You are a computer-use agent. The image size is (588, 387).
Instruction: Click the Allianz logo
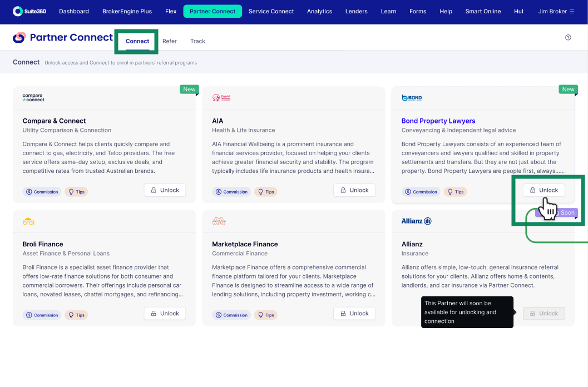pyautogui.click(x=416, y=221)
